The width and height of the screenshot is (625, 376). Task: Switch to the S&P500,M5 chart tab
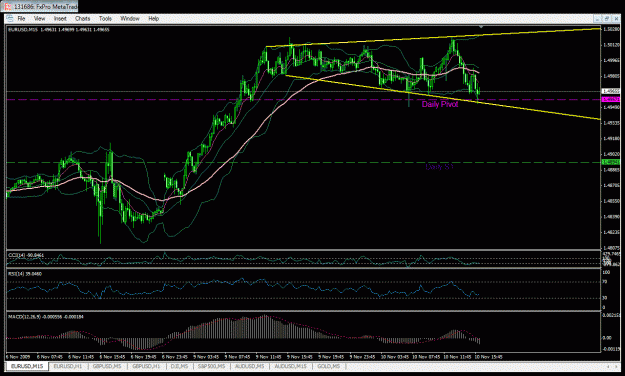pyautogui.click(x=211, y=366)
